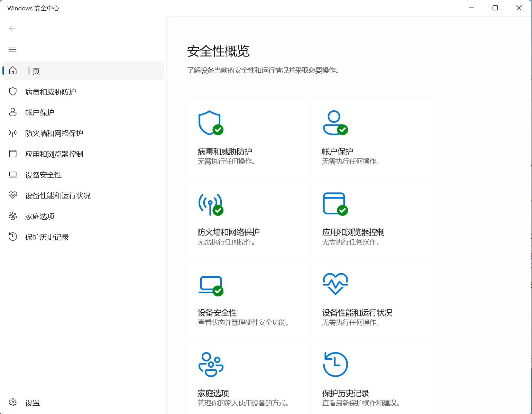Expand the navigation hamburger menu
This screenshot has height=414, width=532.
tap(12, 49)
